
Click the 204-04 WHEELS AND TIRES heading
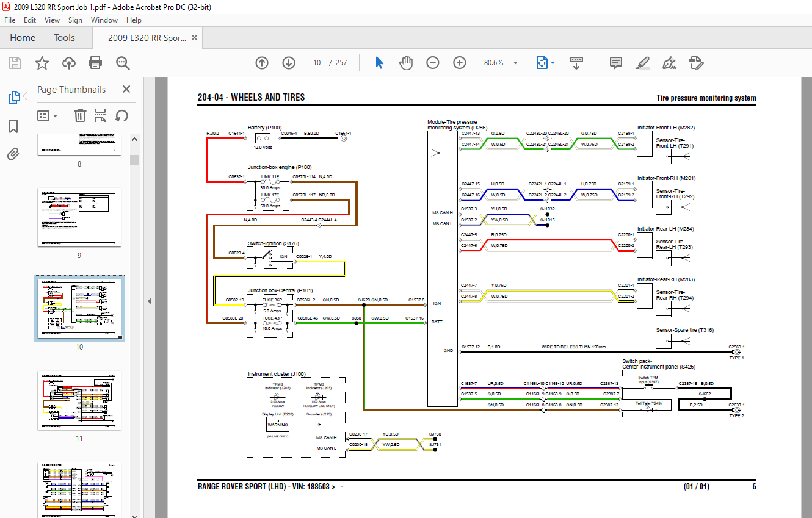click(251, 97)
